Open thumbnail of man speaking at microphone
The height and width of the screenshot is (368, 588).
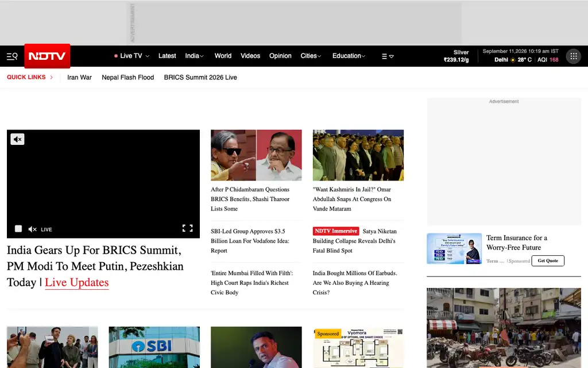(x=256, y=347)
